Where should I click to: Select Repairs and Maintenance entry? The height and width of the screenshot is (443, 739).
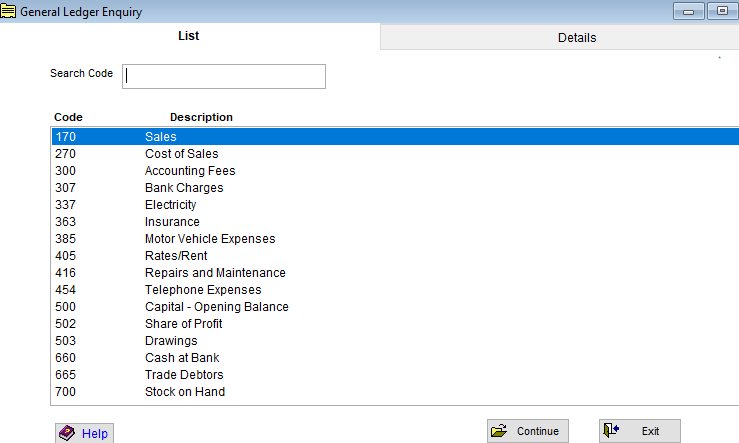pyautogui.click(x=215, y=273)
